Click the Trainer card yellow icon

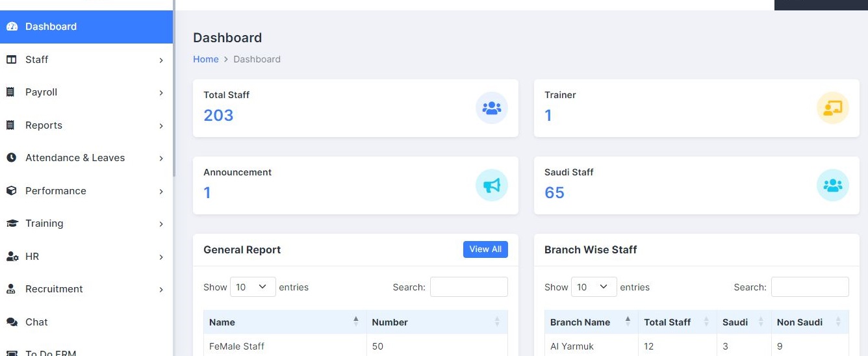pyautogui.click(x=832, y=108)
